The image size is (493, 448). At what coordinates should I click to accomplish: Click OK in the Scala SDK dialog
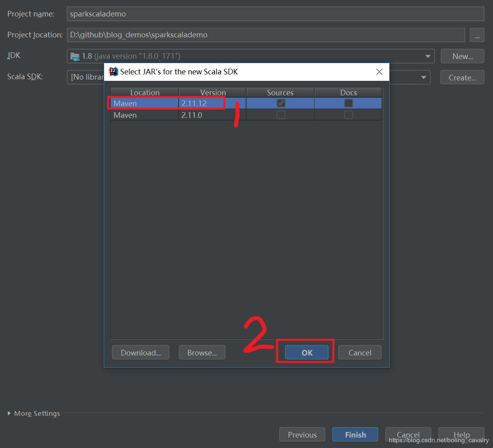click(307, 353)
